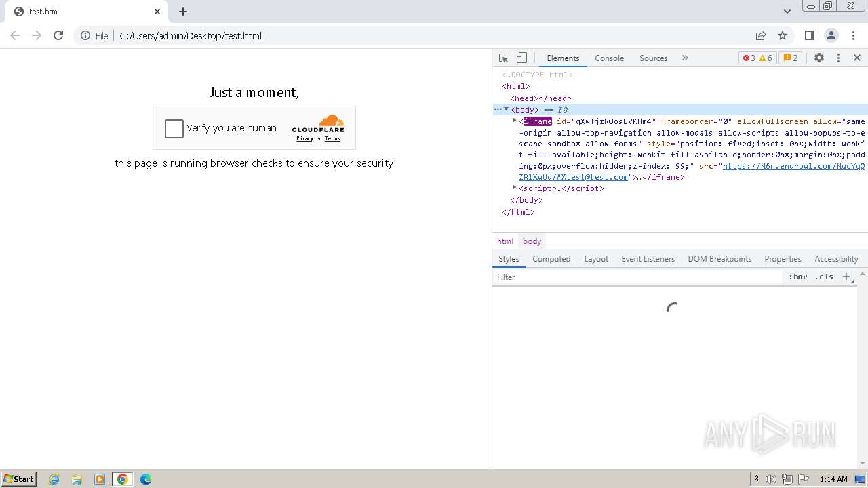This screenshot has height=488, width=868.
Task: Switch to Chrome on taskbar
Action: coord(123,479)
